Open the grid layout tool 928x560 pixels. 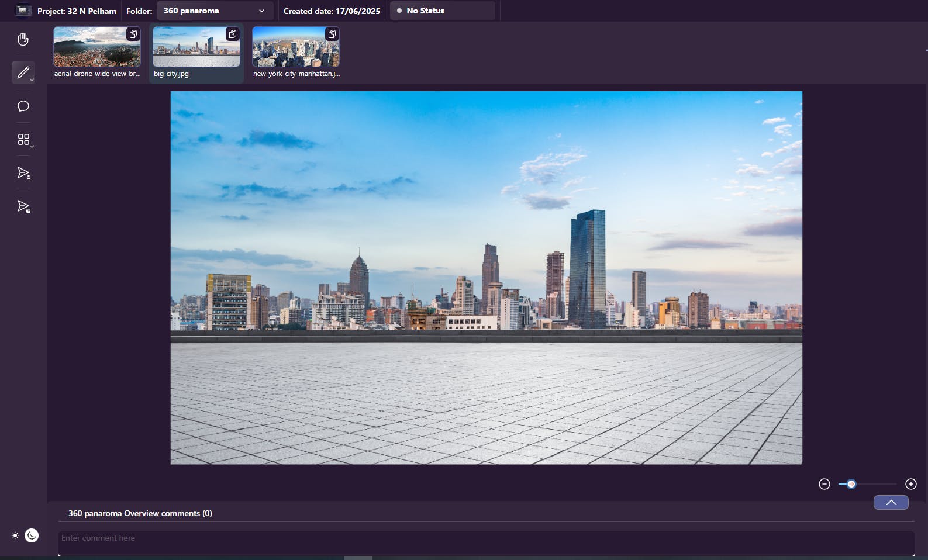[x=23, y=139]
